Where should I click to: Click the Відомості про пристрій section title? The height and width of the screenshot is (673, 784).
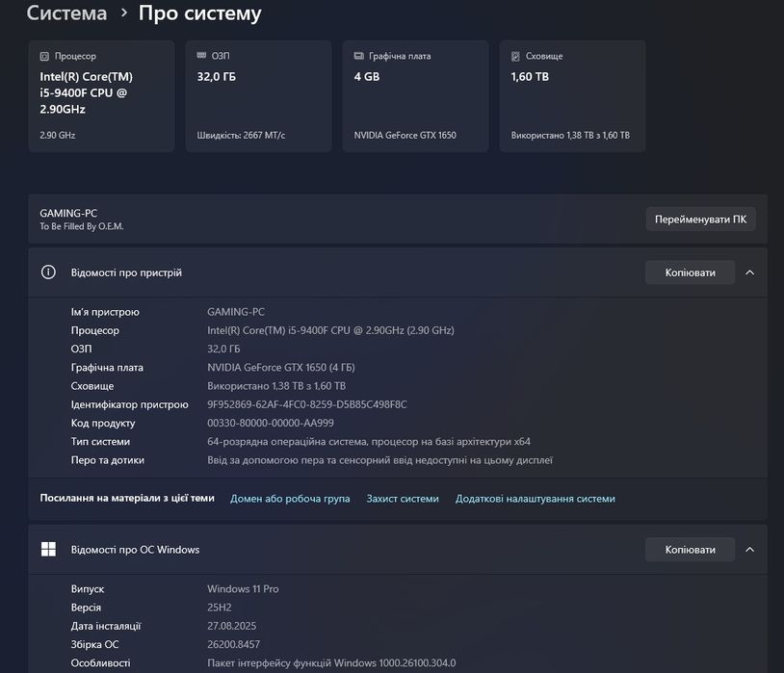(x=126, y=272)
